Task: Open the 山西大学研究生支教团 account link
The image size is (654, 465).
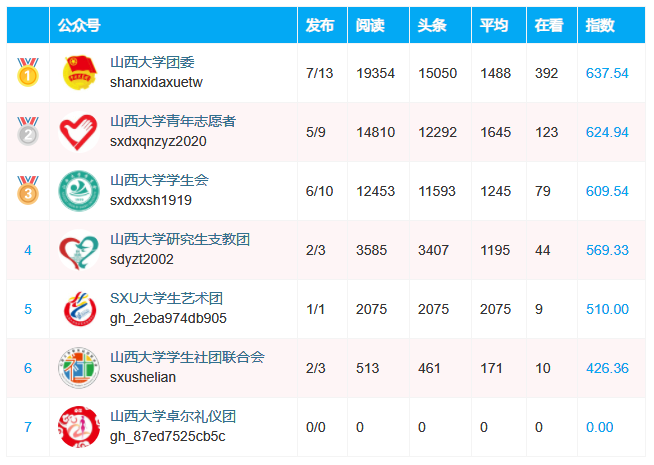Action: 180,239
